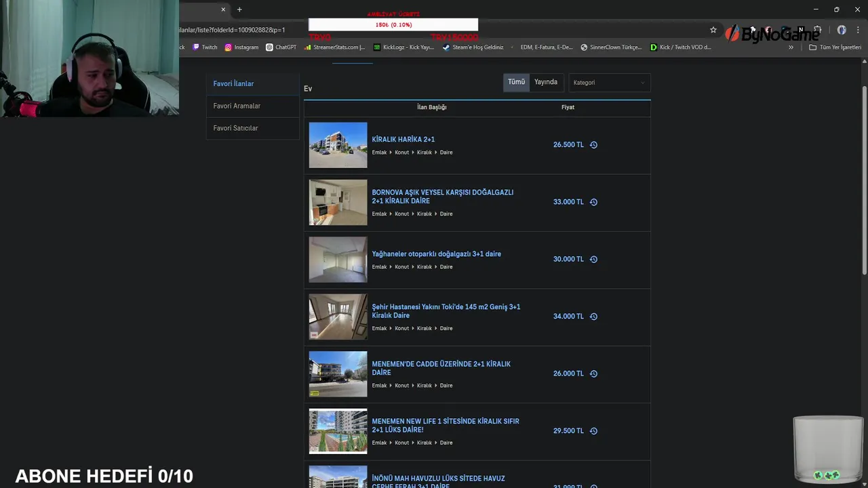Click the page vertical scrollbar

tap(864, 180)
